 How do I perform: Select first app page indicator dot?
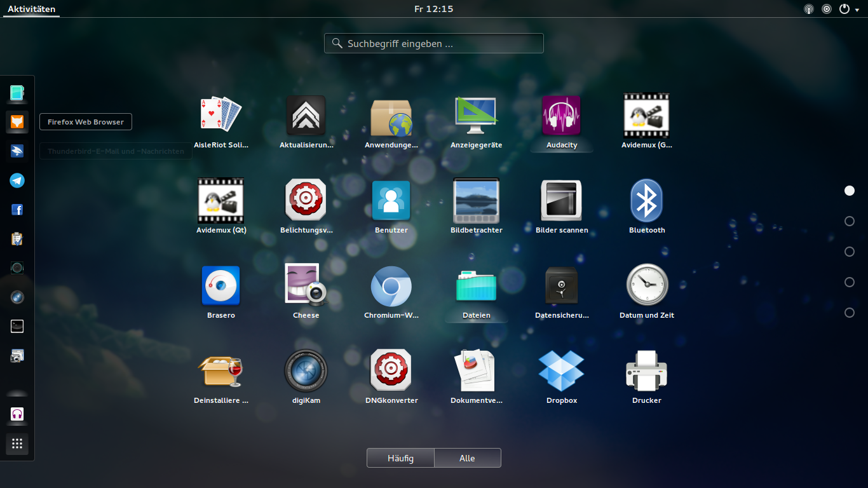coord(850,191)
